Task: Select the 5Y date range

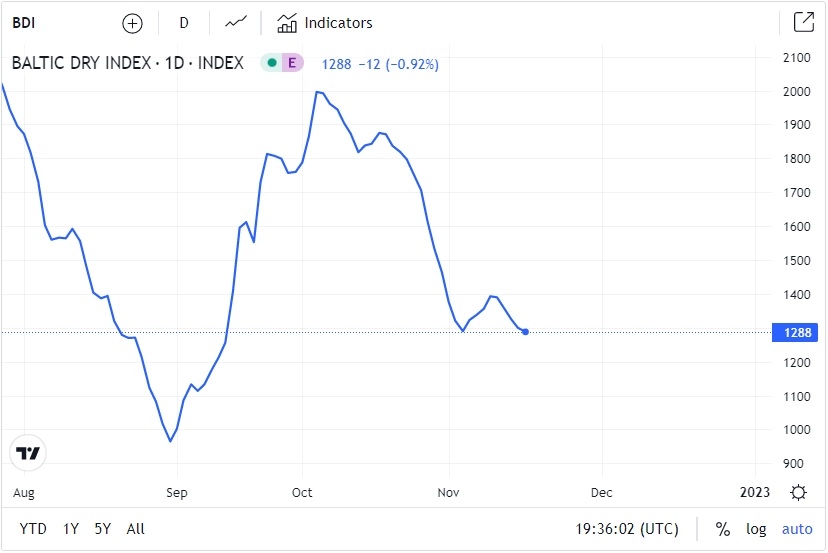Action: (102, 529)
